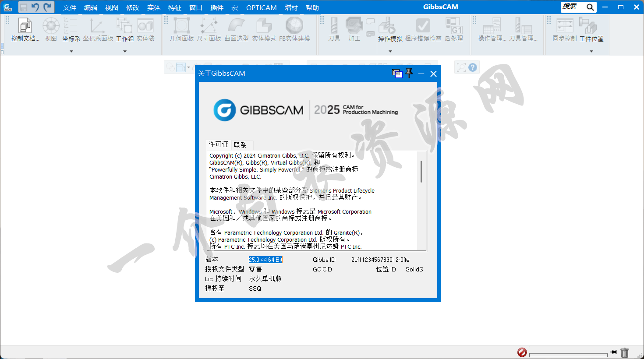Click the status bar progress bar
Viewport: 644px width, 359px height.
pos(568,355)
